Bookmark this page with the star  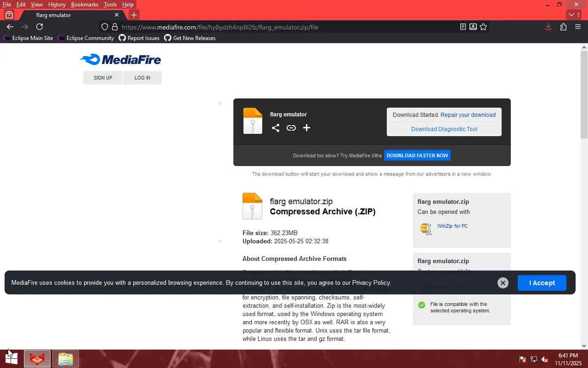(x=483, y=27)
